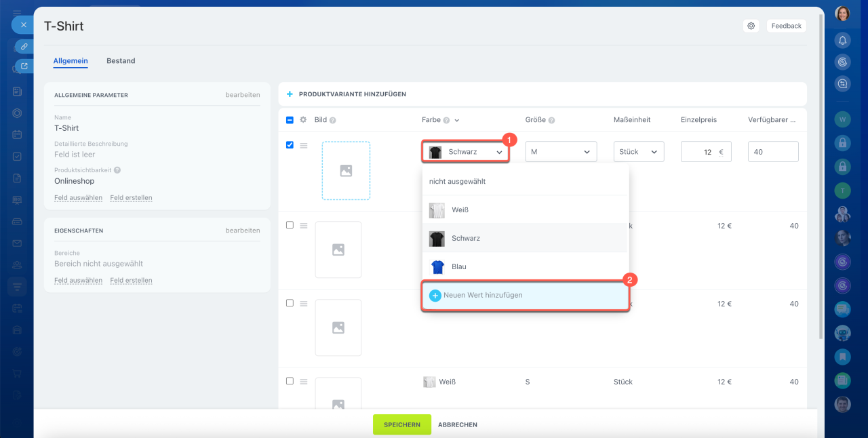Image resolution: width=868 pixels, height=438 pixels.
Task: Show help for Bild column
Action: tap(333, 120)
